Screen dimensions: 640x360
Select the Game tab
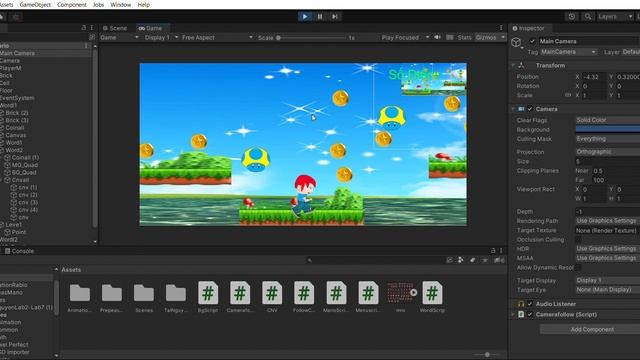[x=151, y=28]
